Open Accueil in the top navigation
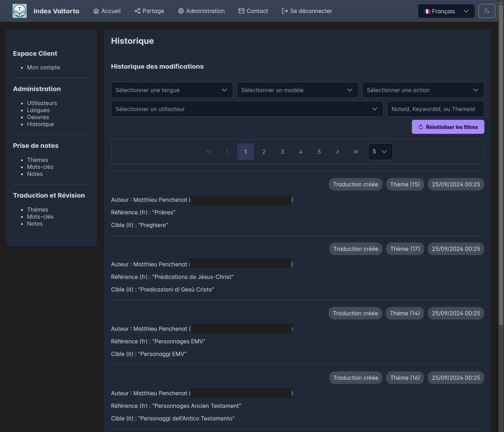Screen dimensions: 504x432 [107, 11]
